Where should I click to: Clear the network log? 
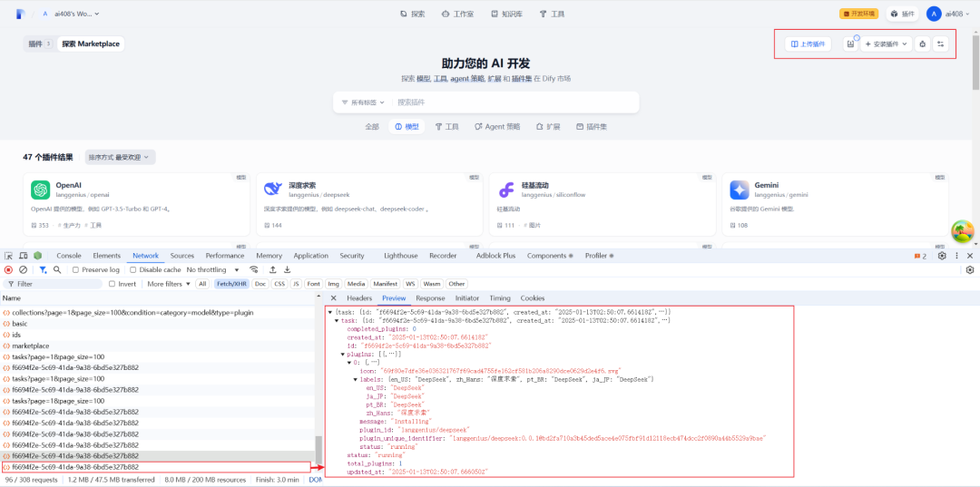point(23,269)
